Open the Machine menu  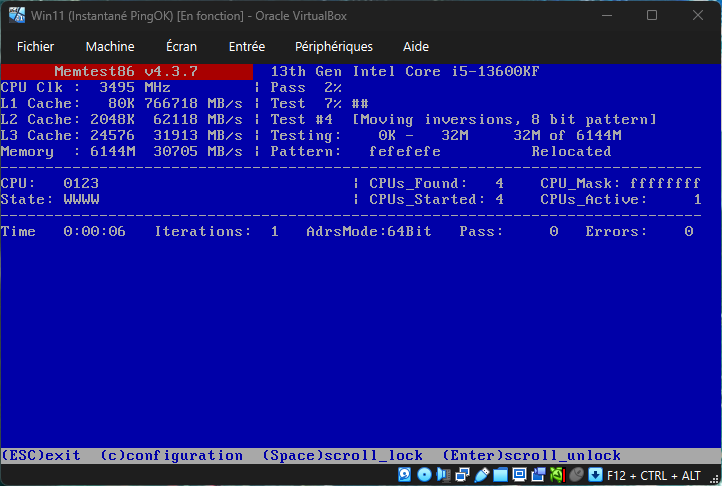pyautogui.click(x=110, y=46)
